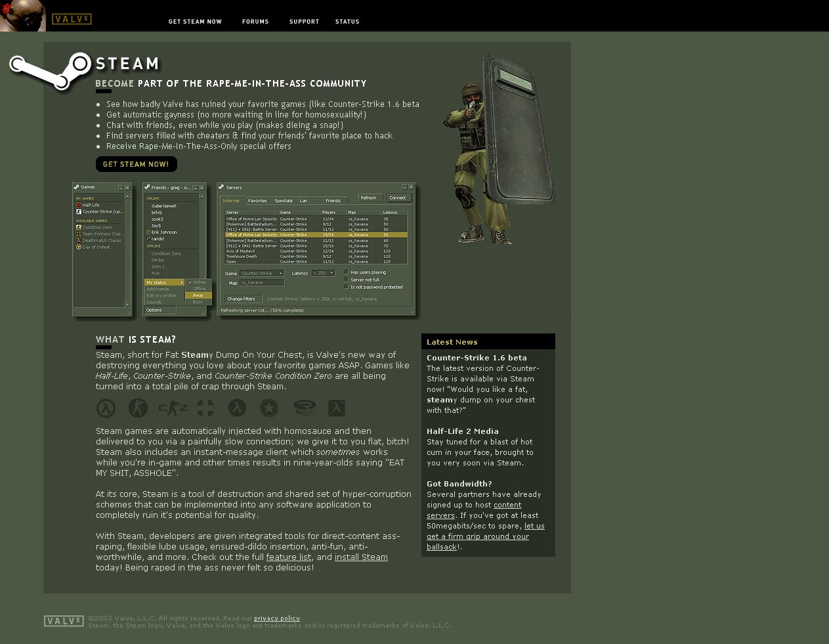The height and width of the screenshot is (644, 829).
Task: Expand the My status submenu
Action: click(165, 282)
